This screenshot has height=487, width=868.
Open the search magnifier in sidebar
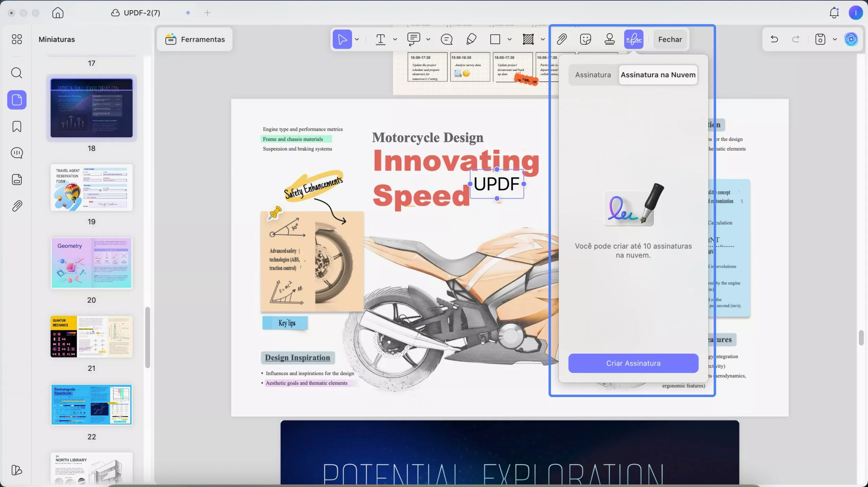pos(17,73)
